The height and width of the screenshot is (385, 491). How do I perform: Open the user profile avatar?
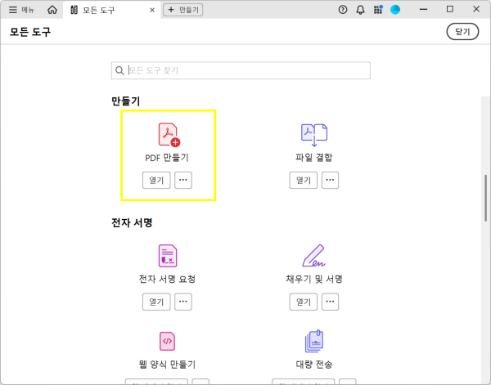pyautogui.click(x=395, y=10)
